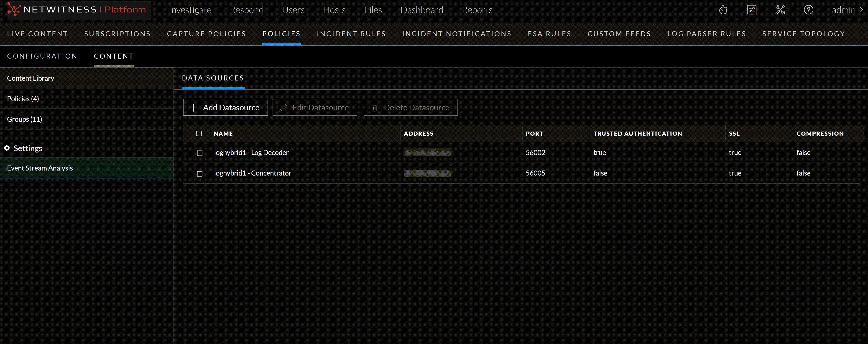The width and height of the screenshot is (868, 344).
Task: Select Event Stream Analysis under Settings
Action: pos(40,168)
